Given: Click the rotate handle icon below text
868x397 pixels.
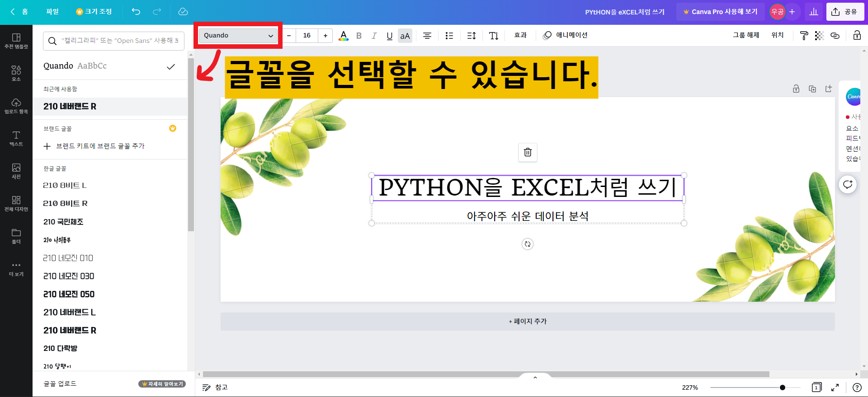Looking at the screenshot, I should (528, 244).
